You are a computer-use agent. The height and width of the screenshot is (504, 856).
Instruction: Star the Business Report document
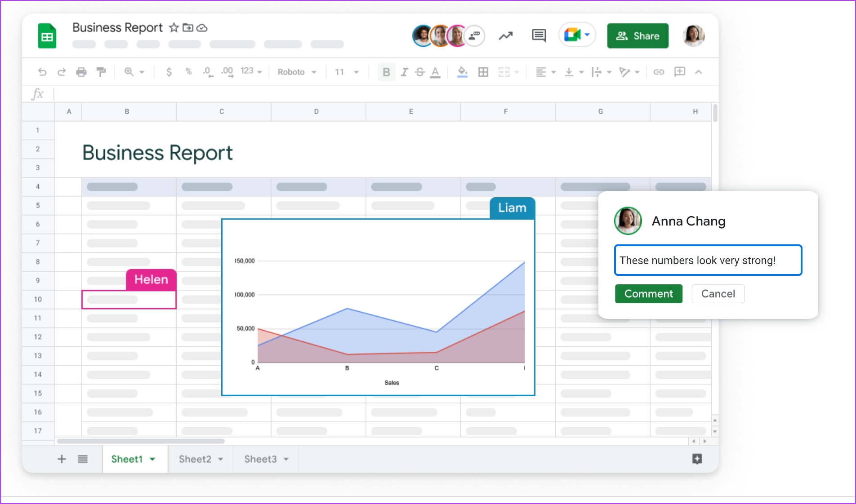[x=174, y=28]
